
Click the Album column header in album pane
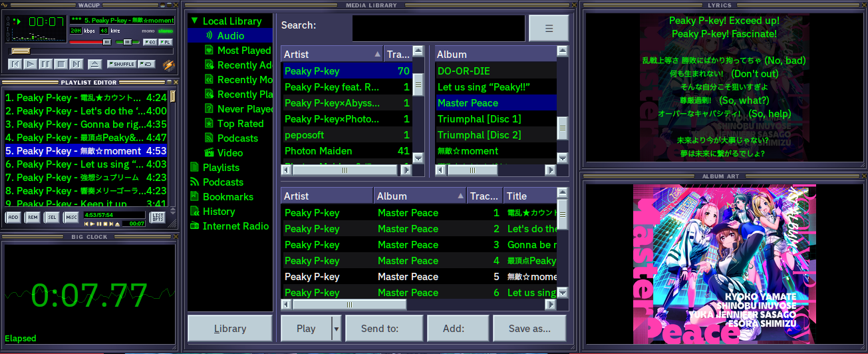(496, 54)
